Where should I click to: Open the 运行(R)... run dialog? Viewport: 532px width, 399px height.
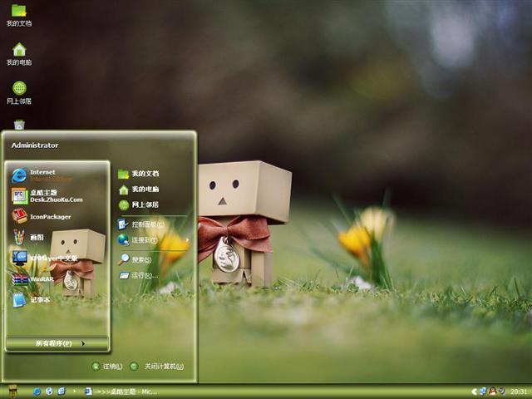point(138,275)
